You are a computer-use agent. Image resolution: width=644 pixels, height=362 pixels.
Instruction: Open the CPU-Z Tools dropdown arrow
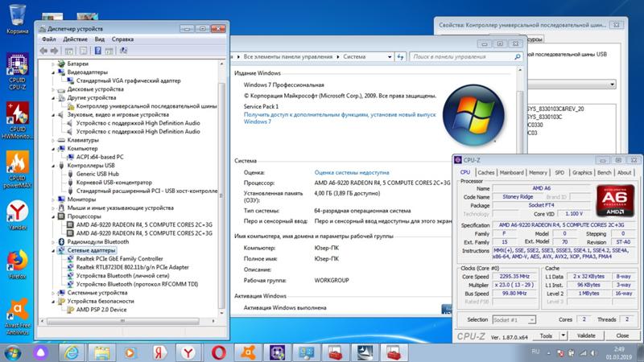tap(563, 335)
